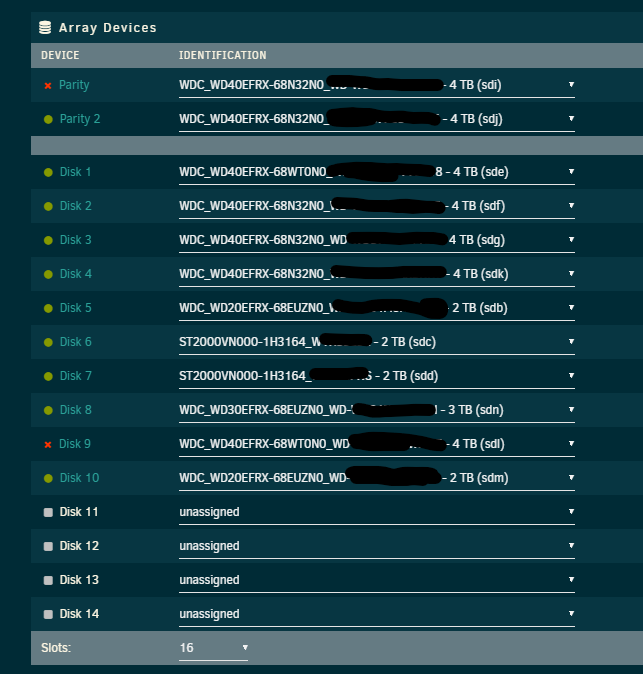Click the Slots: label
This screenshot has height=674, width=643.
56,648
